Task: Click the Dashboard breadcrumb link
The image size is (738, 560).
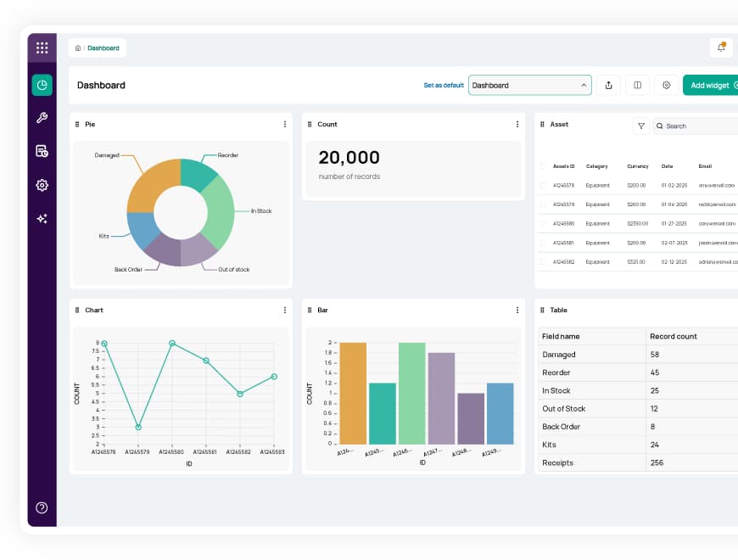Action: pyautogui.click(x=103, y=48)
